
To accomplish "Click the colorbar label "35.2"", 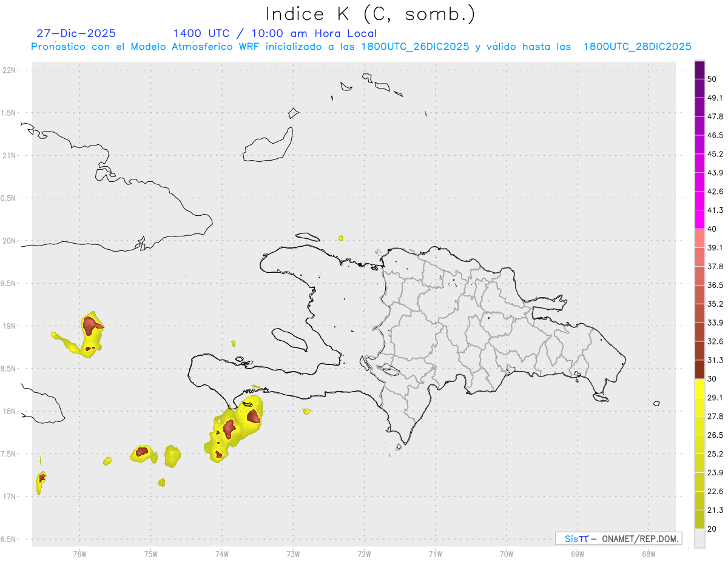I will pyautogui.click(x=715, y=304).
